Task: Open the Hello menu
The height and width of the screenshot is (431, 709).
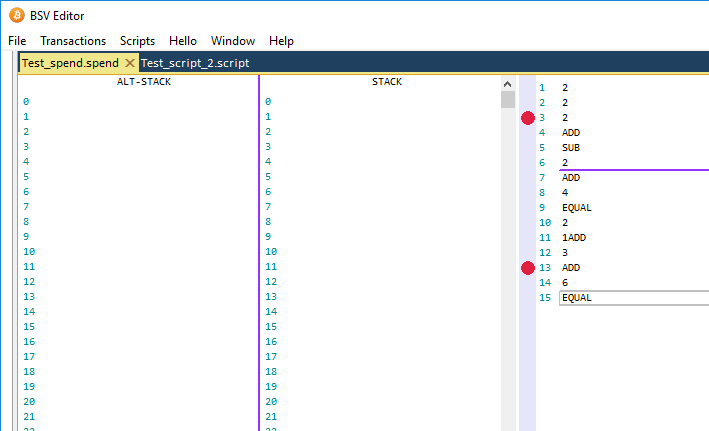Action: [183, 41]
